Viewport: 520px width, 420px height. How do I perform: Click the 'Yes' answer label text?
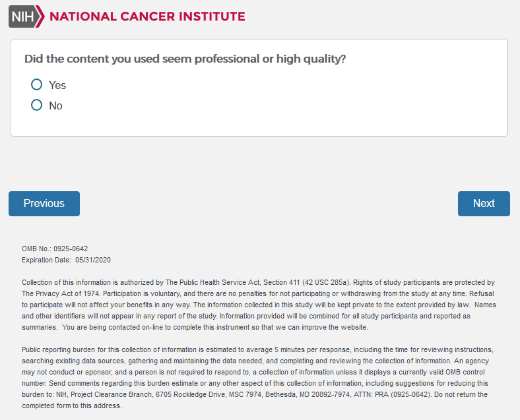(x=57, y=85)
